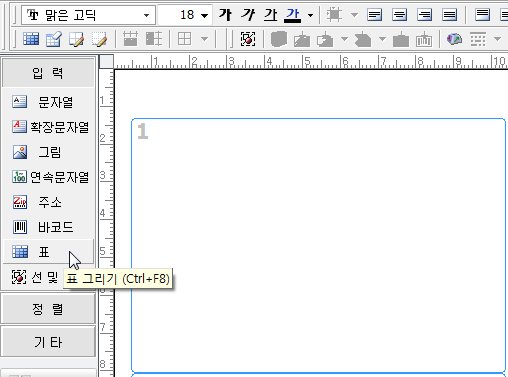Image resolution: width=508 pixels, height=377 pixels.
Task: Set vertical alignment to top
Action: [482, 15]
